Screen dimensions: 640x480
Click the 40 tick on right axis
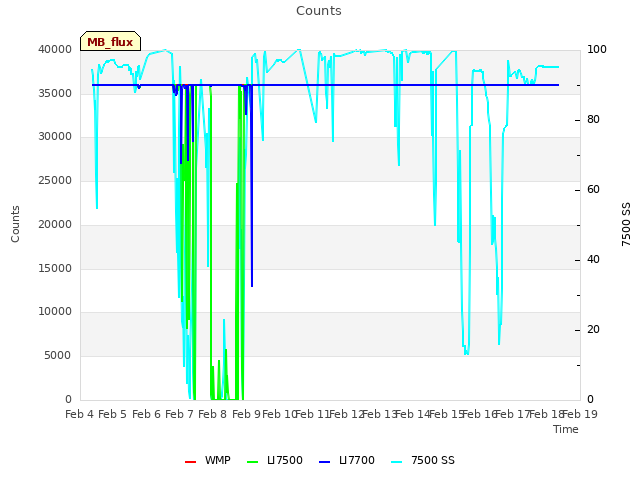593,260
